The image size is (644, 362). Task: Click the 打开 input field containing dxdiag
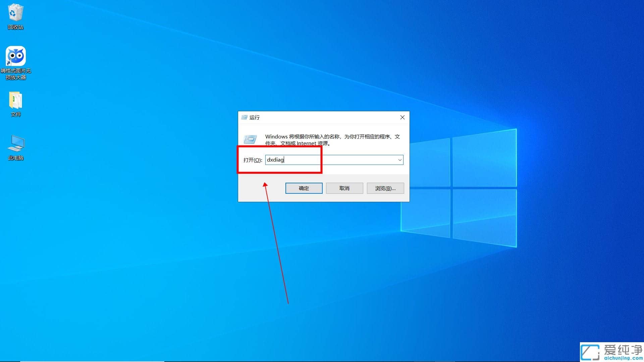coord(334,160)
